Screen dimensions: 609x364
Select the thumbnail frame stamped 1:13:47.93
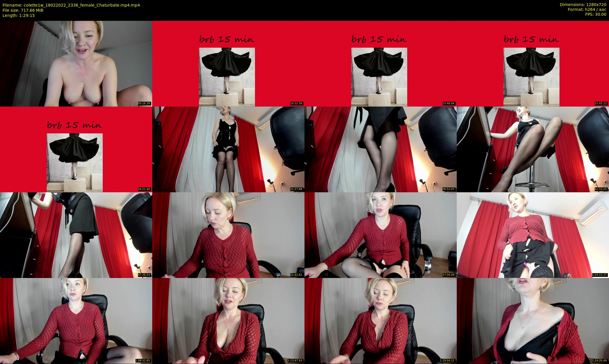point(228,321)
